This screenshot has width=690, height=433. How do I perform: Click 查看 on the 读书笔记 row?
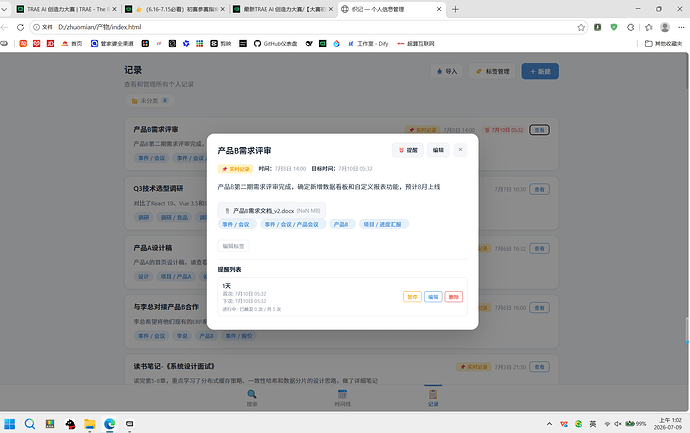click(x=539, y=367)
